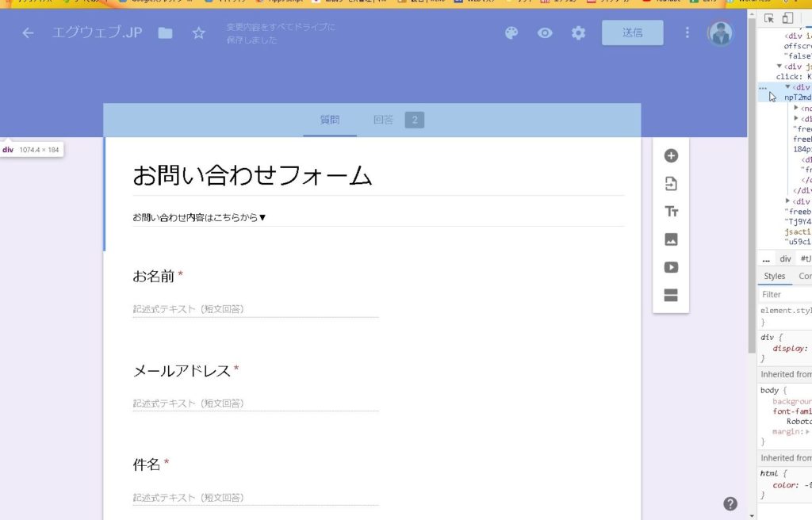Image resolution: width=812 pixels, height=520 pixels.
Task: Insert an image using the image icon
Action: coord(671,239)
